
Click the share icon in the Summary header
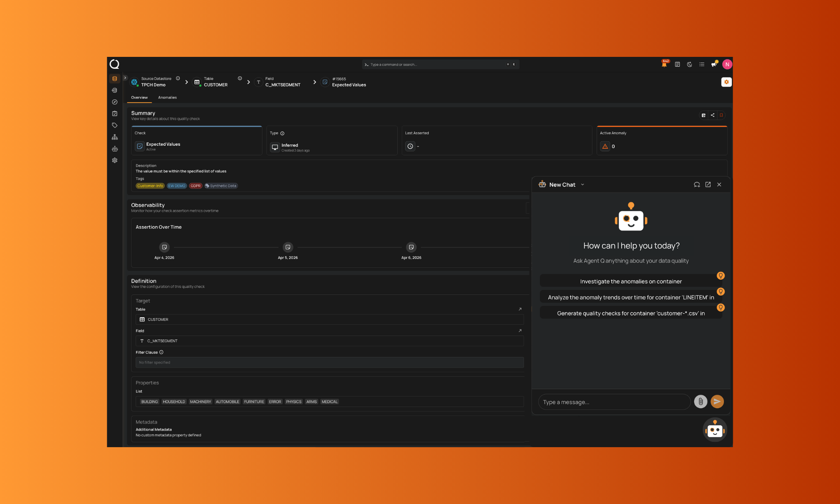(x=713, y=115)
